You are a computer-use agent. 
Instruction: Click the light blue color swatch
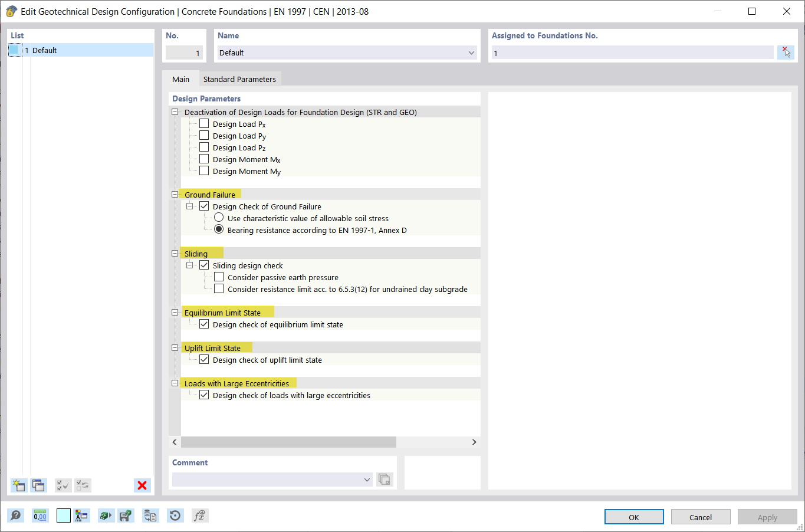coord(64,515)
